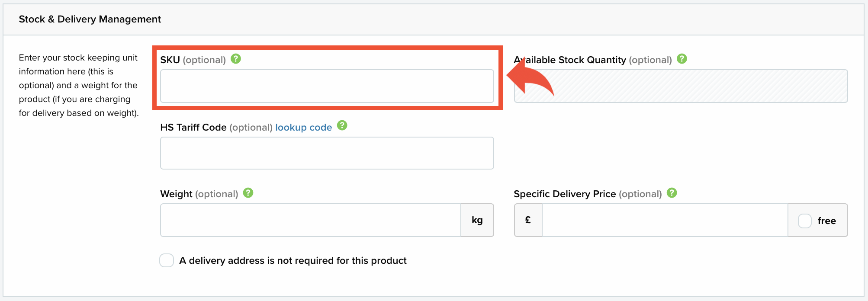Enable delivery address not required checkbox
This screenshot has height=301, width=868.
pos(167,260)
